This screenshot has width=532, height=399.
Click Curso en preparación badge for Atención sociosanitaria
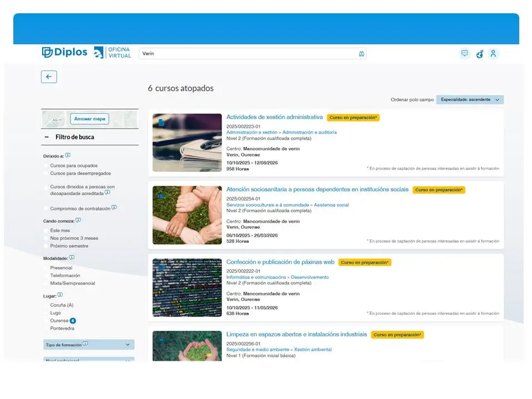pos(439,190)
